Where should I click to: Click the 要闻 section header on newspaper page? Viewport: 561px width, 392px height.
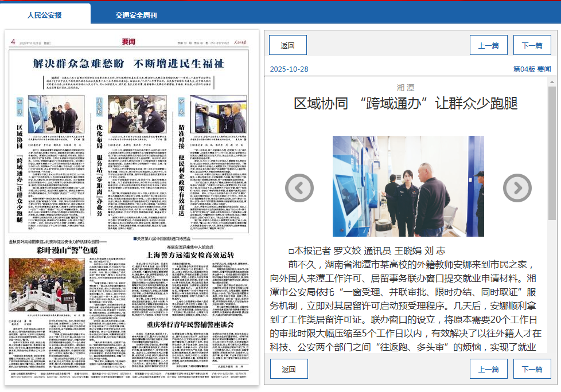pyautogui.click(x=128, y=41)
